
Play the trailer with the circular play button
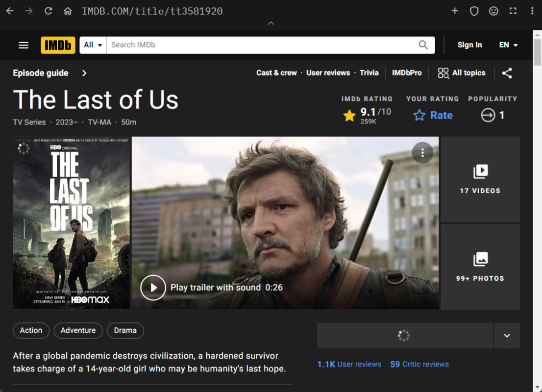(153, 288)
